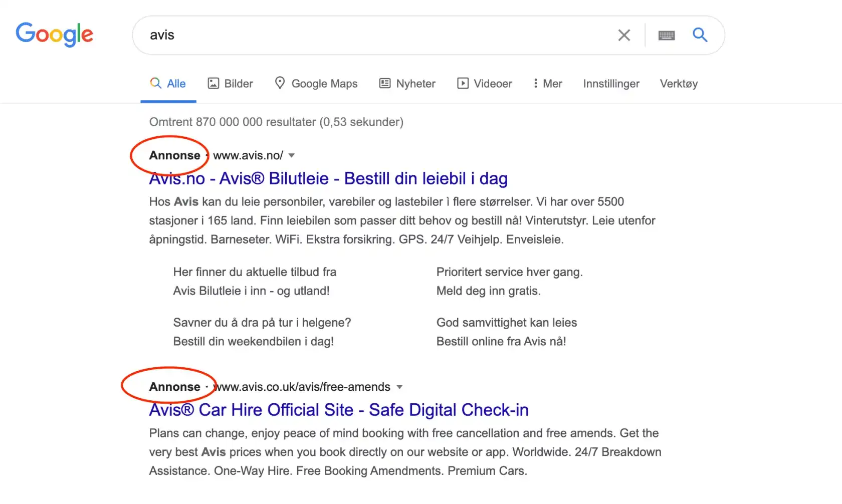The height and width of the screenshot is (504, 842).
Task: Click the Nyheter news icon
Action: (x=384, y=83)
